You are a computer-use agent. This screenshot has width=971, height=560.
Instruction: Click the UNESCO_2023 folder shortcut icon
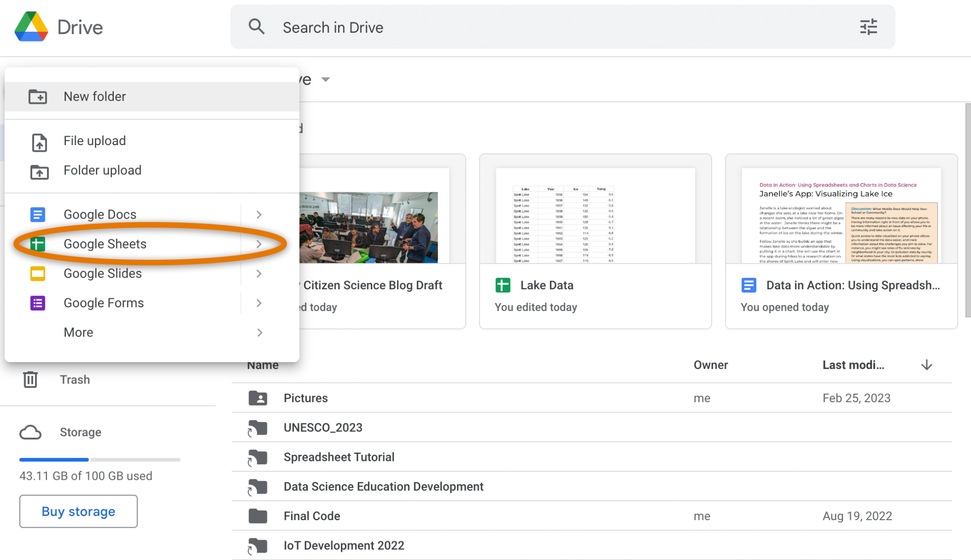point(257,428)
